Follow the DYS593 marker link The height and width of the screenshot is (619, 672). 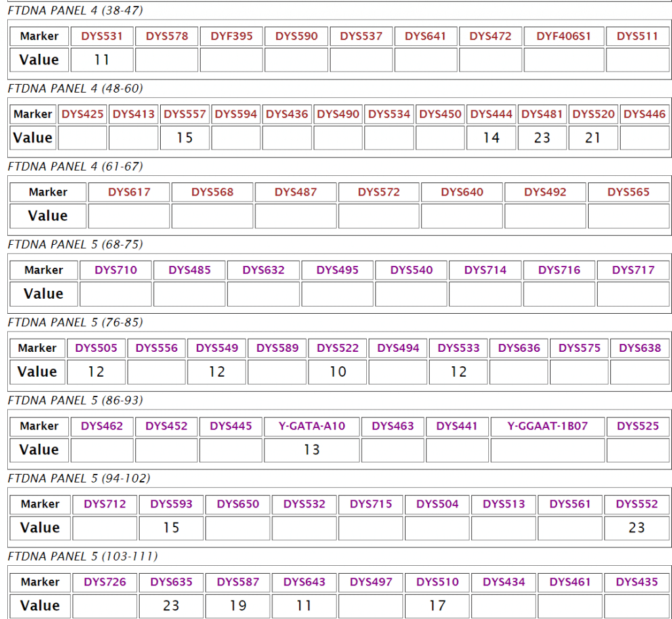click(171, 504)
